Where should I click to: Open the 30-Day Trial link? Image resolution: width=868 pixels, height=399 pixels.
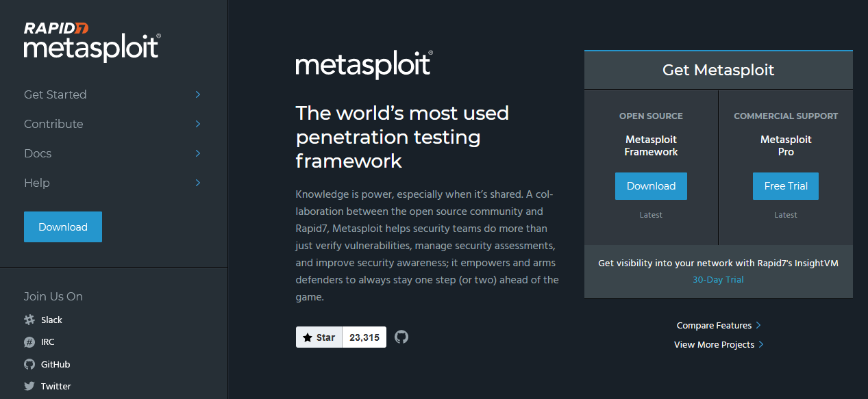click(718, 279)
